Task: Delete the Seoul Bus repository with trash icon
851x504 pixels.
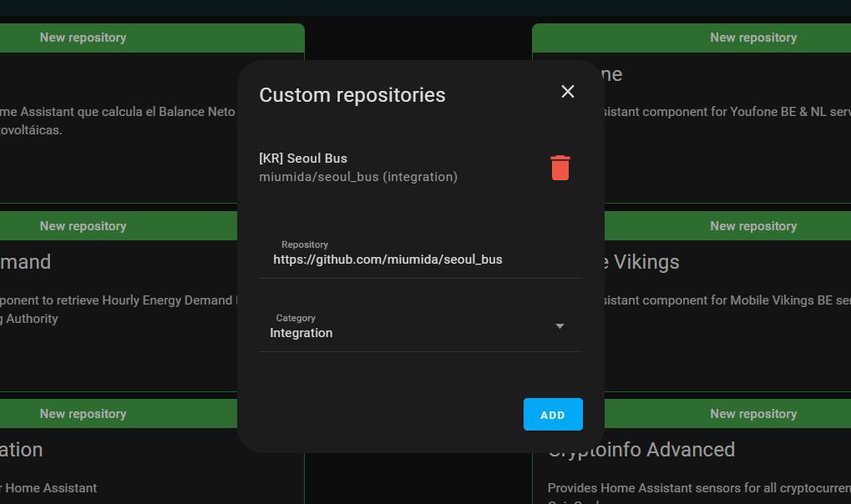Action: (x=560, y=168)
